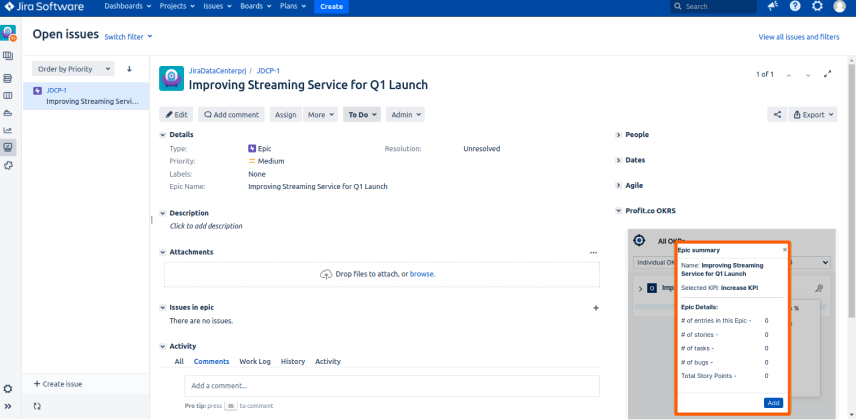Open the project settings gear in sidebar

tap(8, 389)
